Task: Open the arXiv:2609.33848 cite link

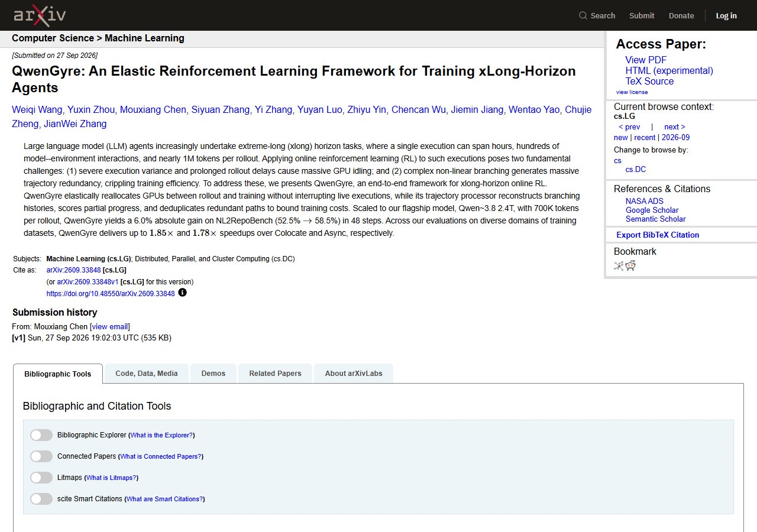Action: pyautogui.click(x=73, y=270)
